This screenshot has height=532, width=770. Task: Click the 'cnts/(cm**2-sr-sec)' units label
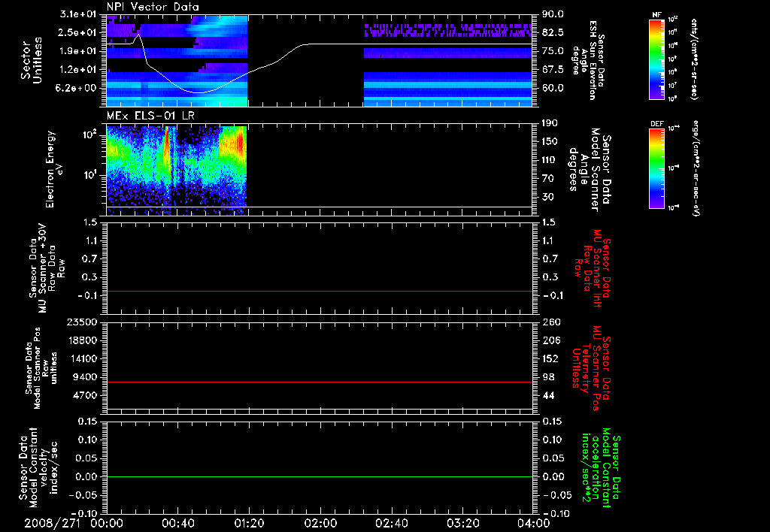pos(694,59)
